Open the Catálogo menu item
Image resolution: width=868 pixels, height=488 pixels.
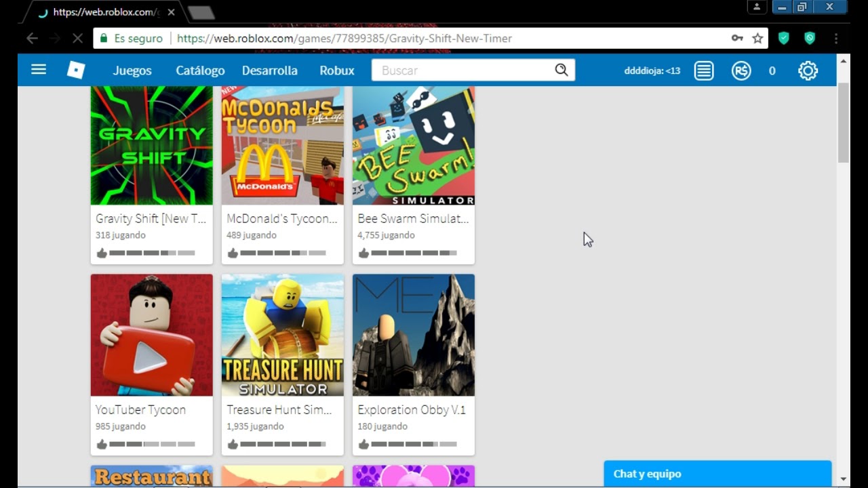pos(200,70)
